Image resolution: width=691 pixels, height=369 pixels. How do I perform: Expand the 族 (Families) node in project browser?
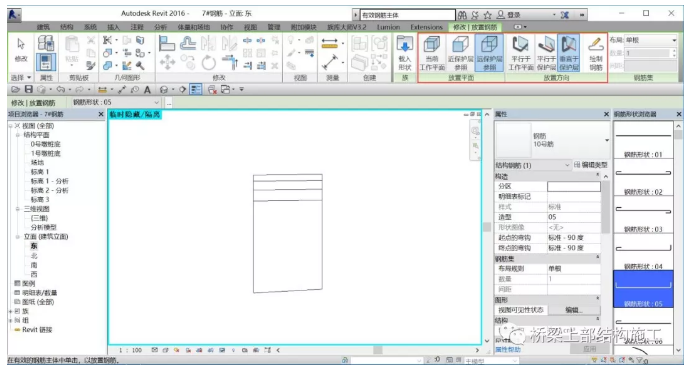[11, 311]
